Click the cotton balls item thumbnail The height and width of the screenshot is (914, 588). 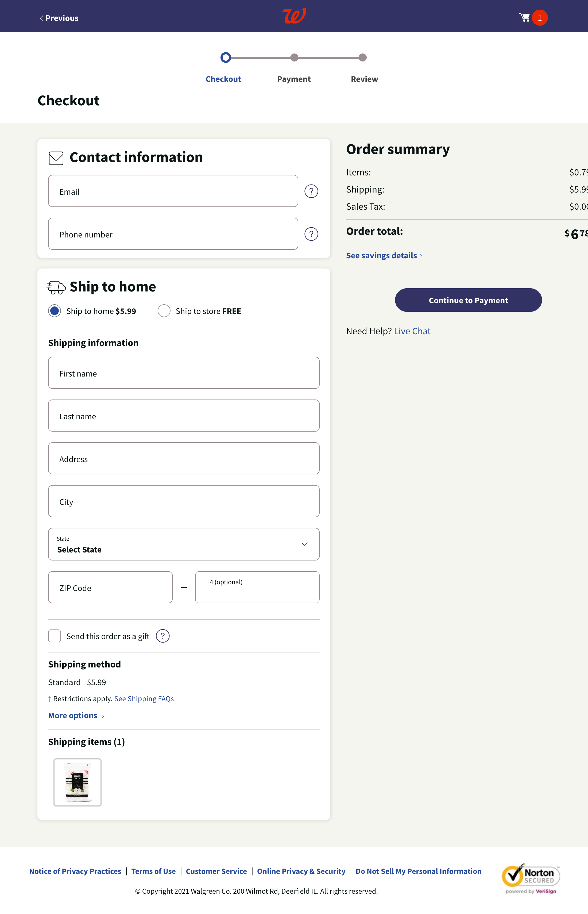(x=78, y=782)
